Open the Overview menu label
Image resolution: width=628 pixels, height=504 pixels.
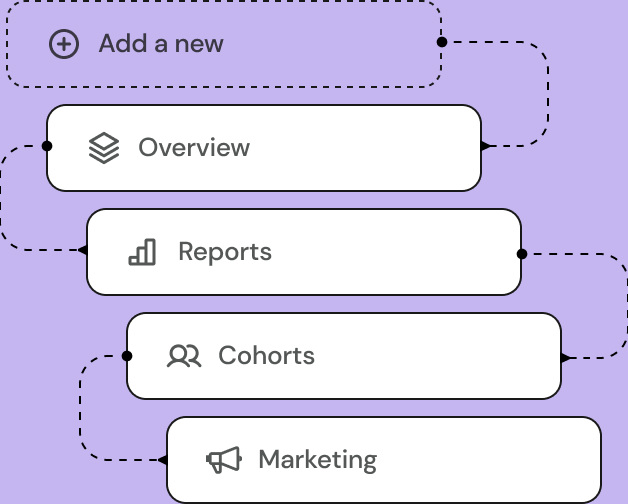(x=194, y=148)
